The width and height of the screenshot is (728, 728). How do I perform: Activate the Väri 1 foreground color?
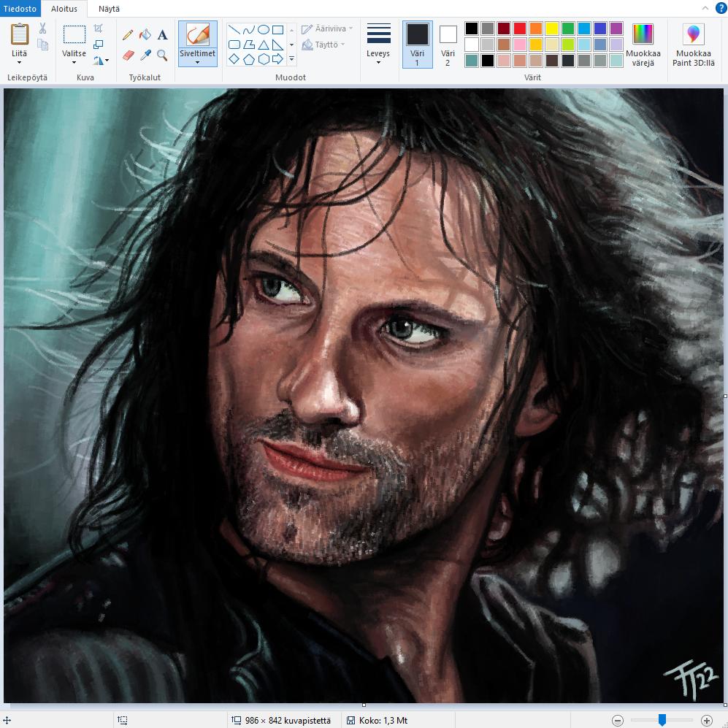pos(417,44)
